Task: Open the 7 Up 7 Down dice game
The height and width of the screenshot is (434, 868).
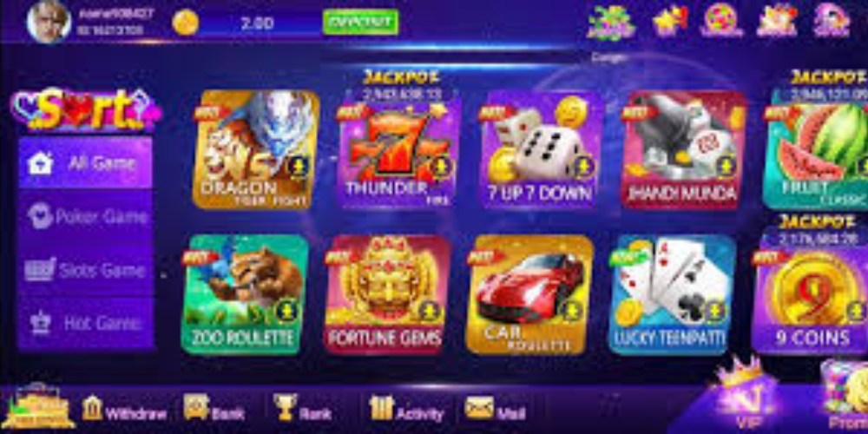Action: click(x=541, y=149)
